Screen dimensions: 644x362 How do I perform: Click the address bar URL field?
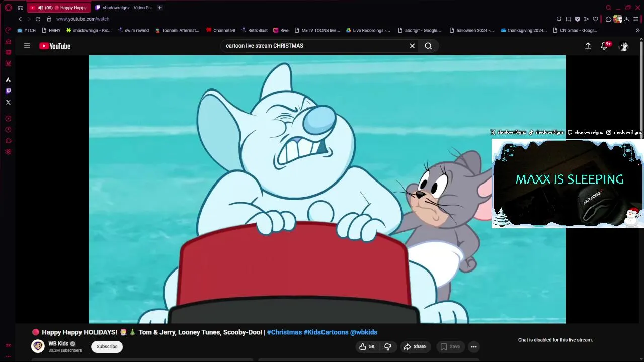pos(302,19)
